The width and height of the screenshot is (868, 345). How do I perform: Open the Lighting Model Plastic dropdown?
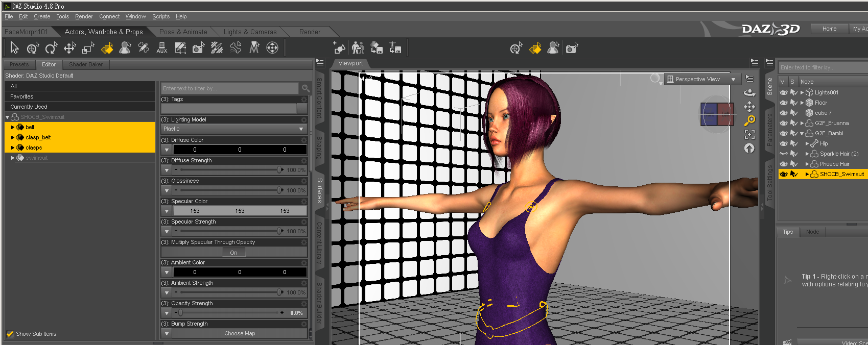(x=234, y=129)
